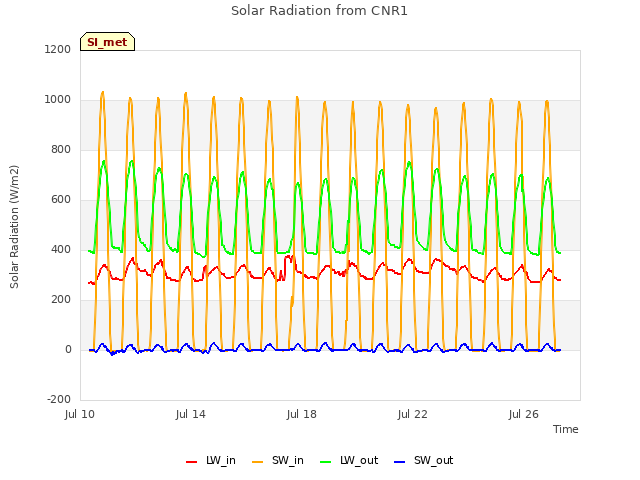Click the 1200 y-axis tick label
This screenshot has width=640, height=480.
point(58,49)
